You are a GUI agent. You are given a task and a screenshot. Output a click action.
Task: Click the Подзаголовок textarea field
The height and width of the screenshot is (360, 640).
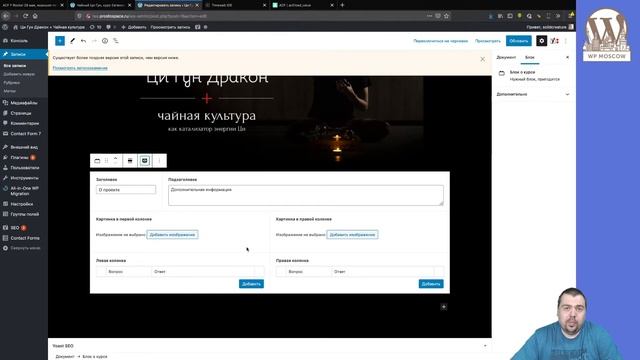click(x=306, y=195)
